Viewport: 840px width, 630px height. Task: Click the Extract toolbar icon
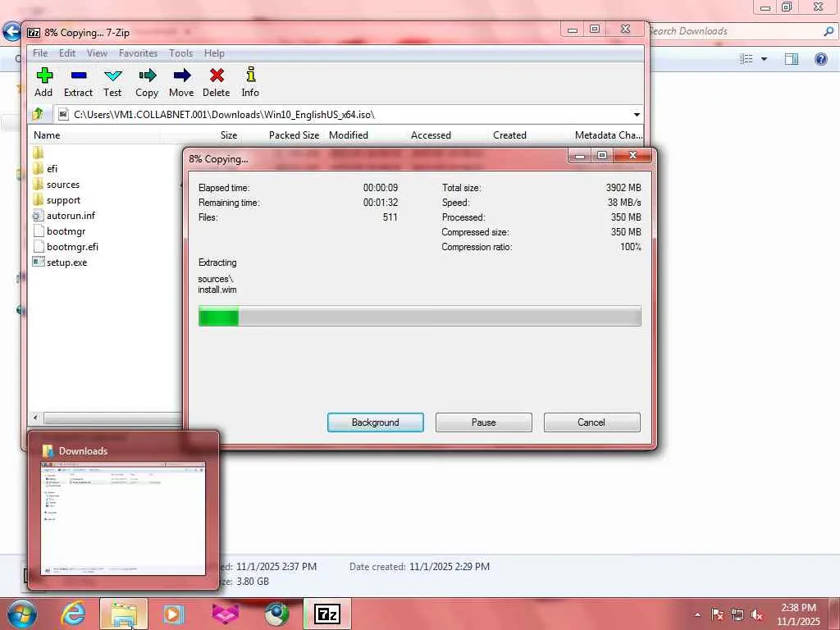point(78,82)
